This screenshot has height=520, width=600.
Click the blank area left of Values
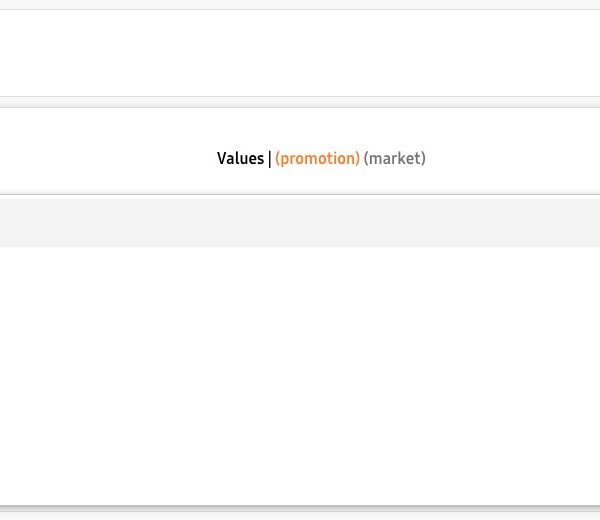pos(100,158)
